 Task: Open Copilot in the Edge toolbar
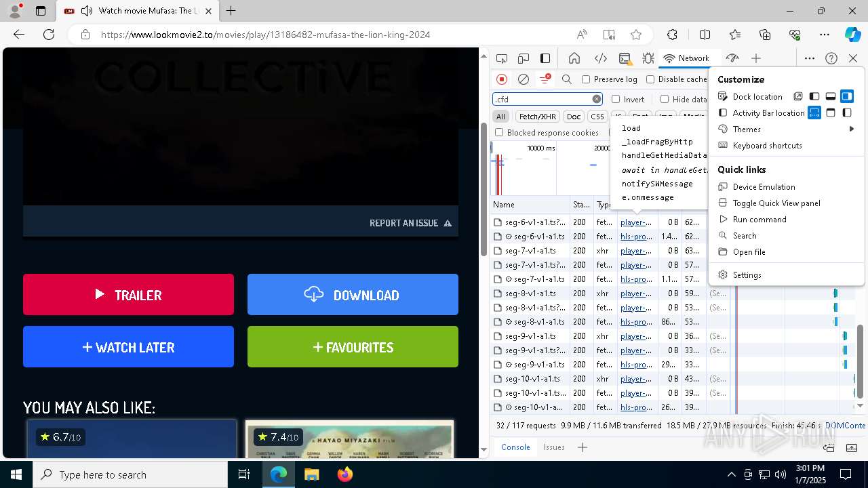852,35
